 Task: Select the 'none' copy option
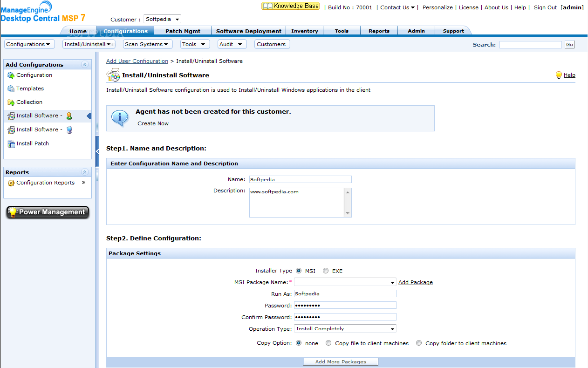coord(299,343)
